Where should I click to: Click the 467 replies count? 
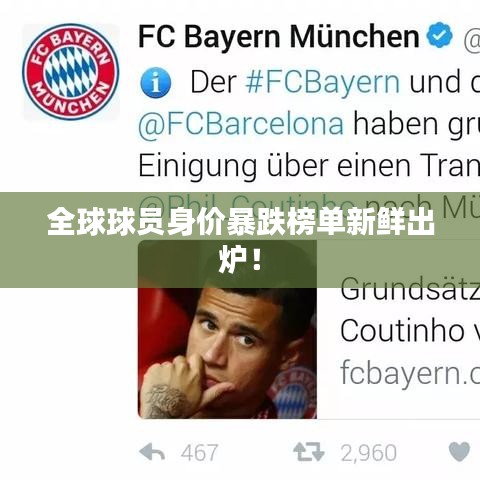click(x=199, y=453)
